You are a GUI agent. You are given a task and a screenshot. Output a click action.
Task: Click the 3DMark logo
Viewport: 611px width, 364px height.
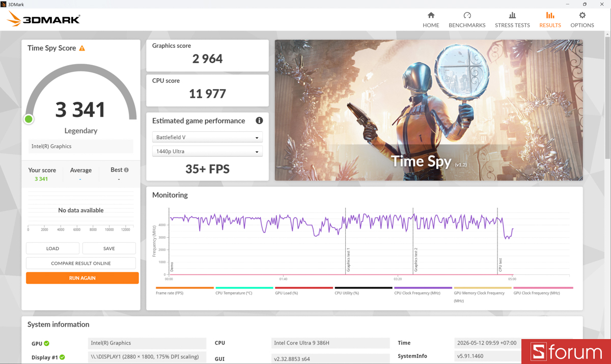click(x=44, y=19)
